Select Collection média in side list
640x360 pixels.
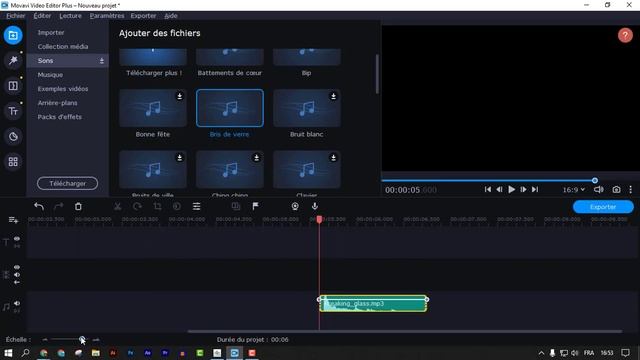click(x=63, y=47)
